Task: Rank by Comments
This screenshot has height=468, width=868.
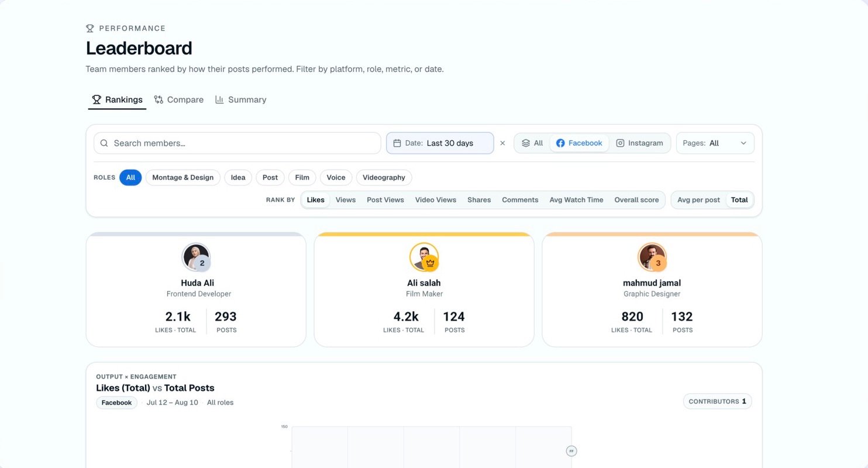Action: [x=520, y=200]
